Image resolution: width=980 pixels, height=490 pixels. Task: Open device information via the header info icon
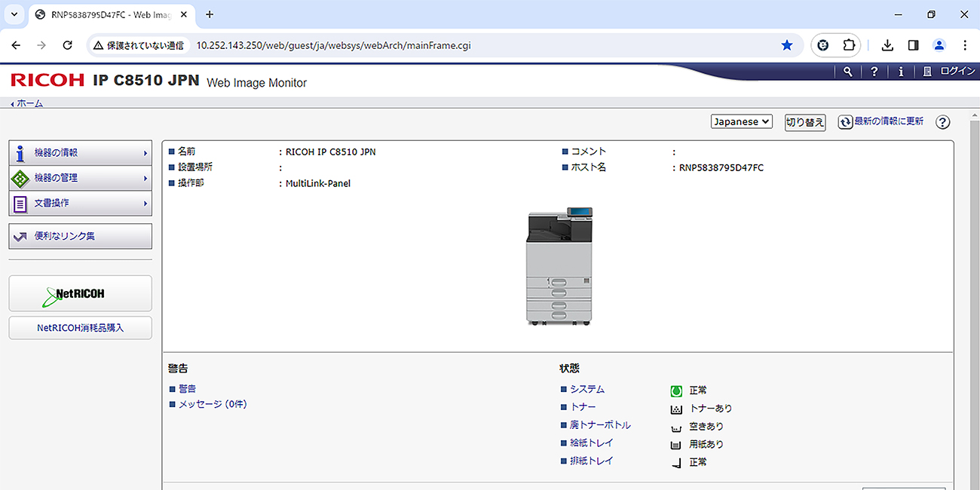point(900,71)
